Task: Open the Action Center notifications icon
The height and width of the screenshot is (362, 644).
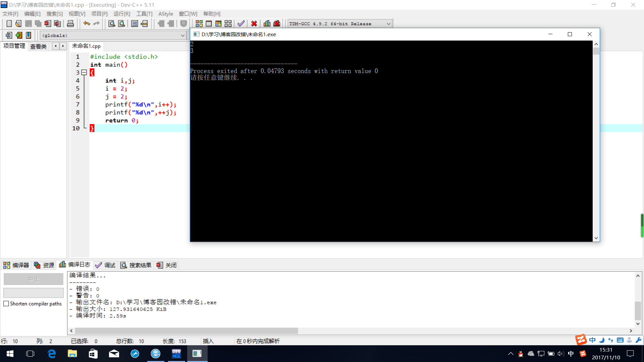Action: tap(630, 354)
